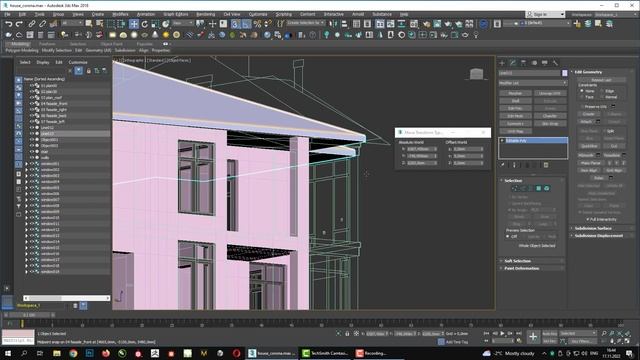Select Edge sub-object level icon

point(523,188)
